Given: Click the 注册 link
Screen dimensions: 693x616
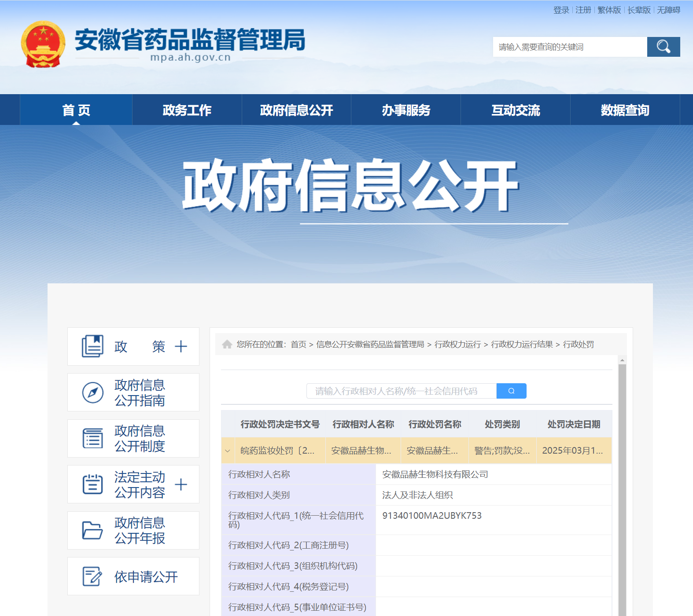Looking at the screenshot, I should click(x=583, y=10).
